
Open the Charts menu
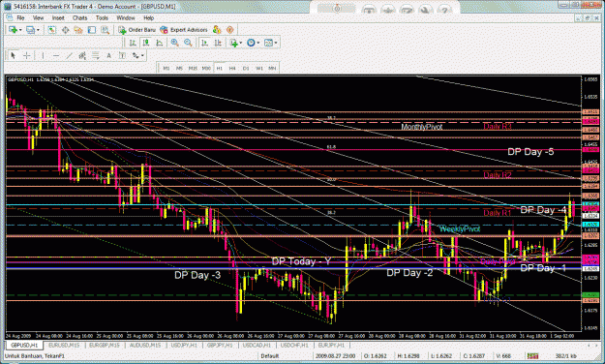(x=80, y=17)
